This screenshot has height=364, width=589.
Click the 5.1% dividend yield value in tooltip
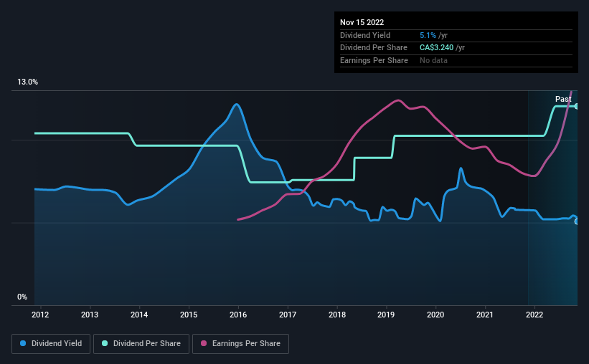click(428, 35)
